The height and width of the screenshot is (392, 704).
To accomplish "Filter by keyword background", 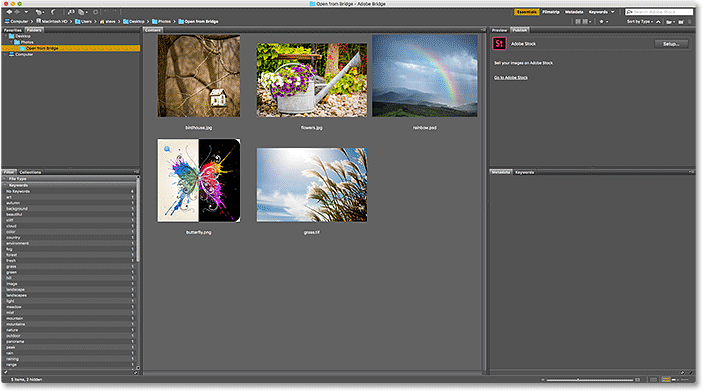I will pyautogui.click(x=70, y=209).
